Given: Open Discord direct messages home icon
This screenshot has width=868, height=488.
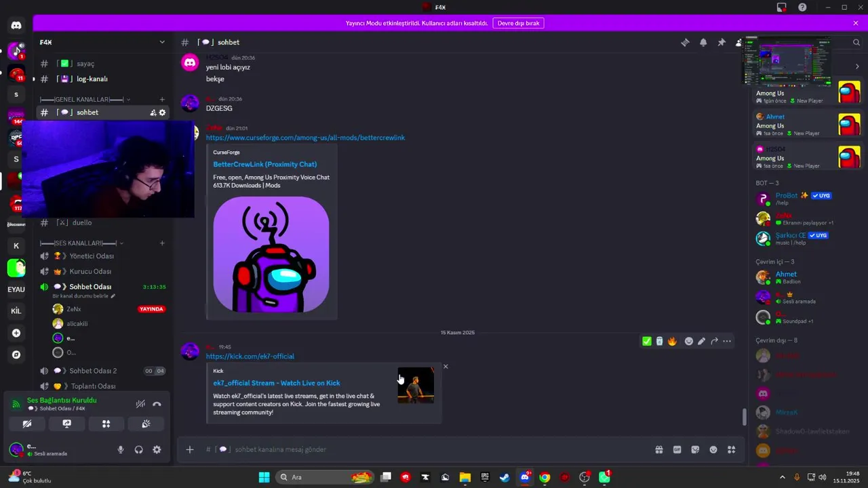Looking at the screenshot, I should [x=16, y=26].
